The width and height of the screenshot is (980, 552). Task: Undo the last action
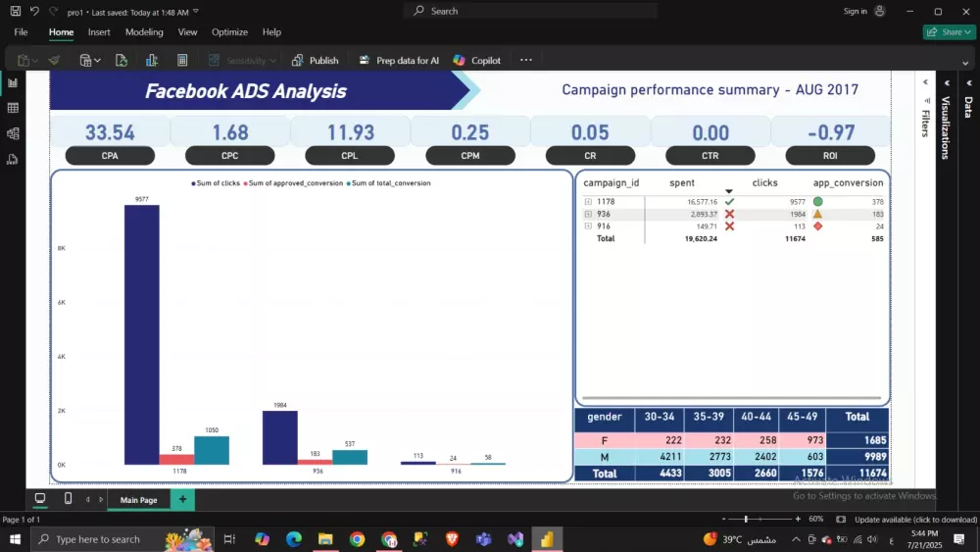(x=34, y=11)
